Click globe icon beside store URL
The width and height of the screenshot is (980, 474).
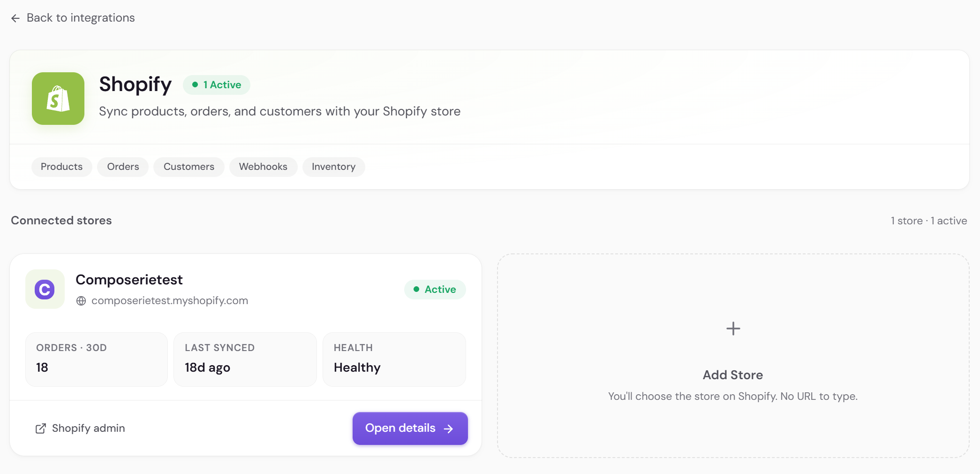click(x=81, y=301)
